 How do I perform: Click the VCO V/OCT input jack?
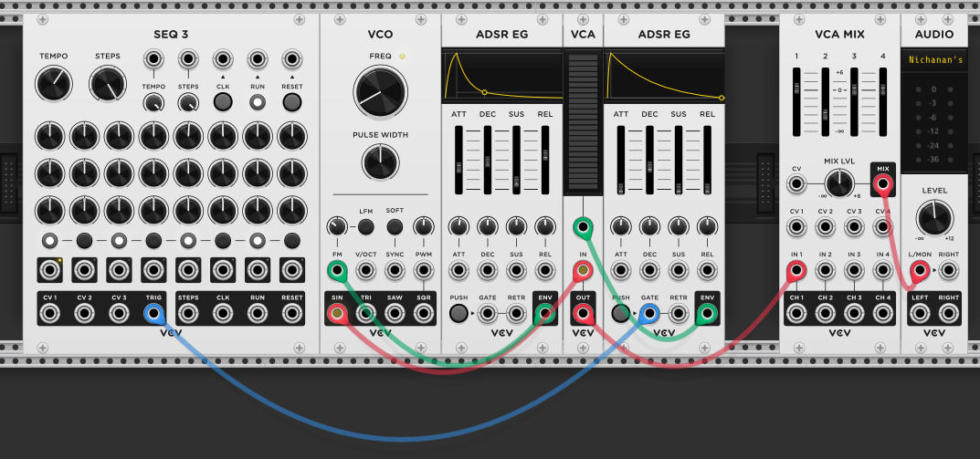pyautogui.click(x=366, y=270)
